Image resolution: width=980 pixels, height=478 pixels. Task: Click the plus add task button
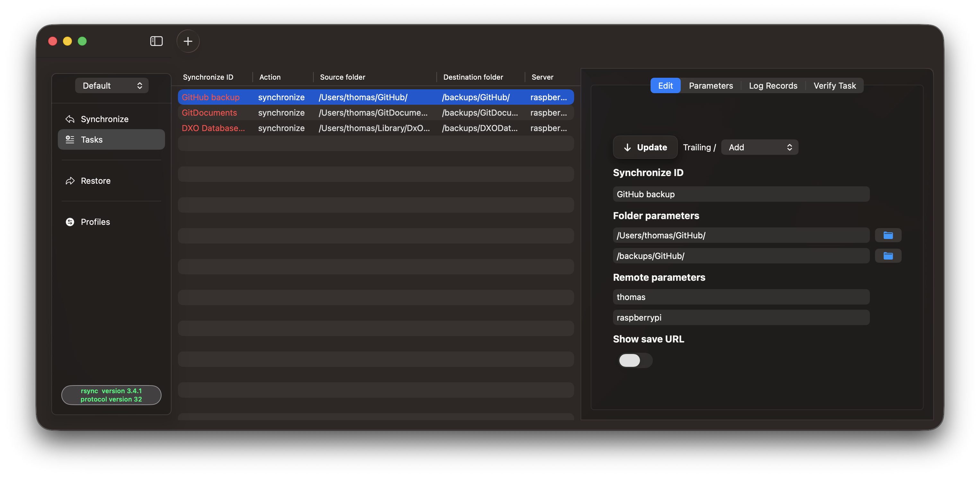(x=188, y=41)
